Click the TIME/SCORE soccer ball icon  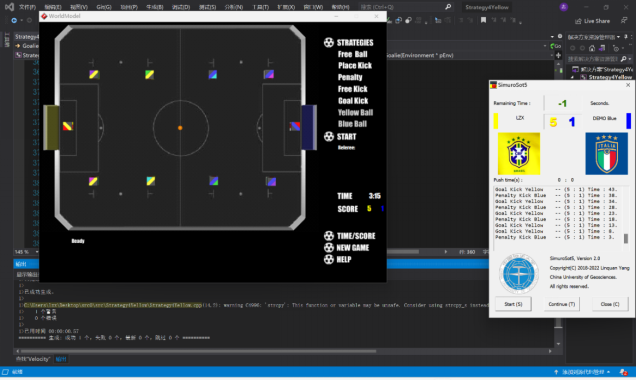click(329, 236)
